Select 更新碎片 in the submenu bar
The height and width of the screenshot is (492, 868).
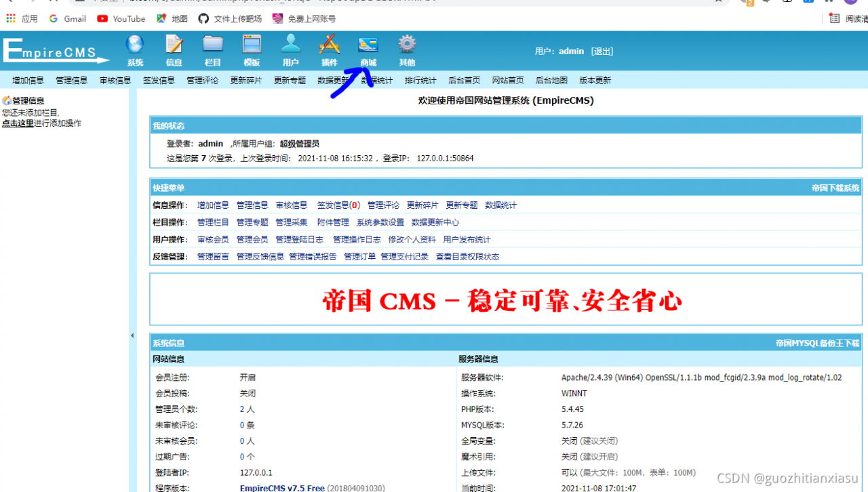(246, 80)
